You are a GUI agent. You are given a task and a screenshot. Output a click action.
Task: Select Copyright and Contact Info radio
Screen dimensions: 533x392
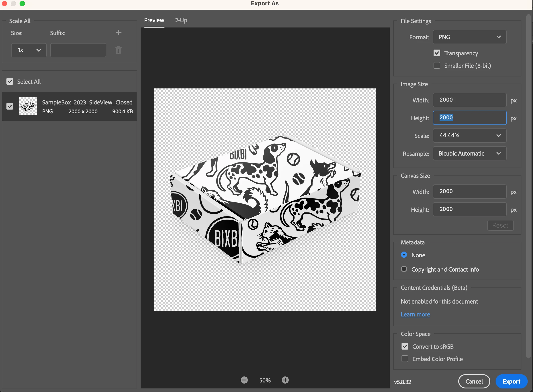click(404, 269)
